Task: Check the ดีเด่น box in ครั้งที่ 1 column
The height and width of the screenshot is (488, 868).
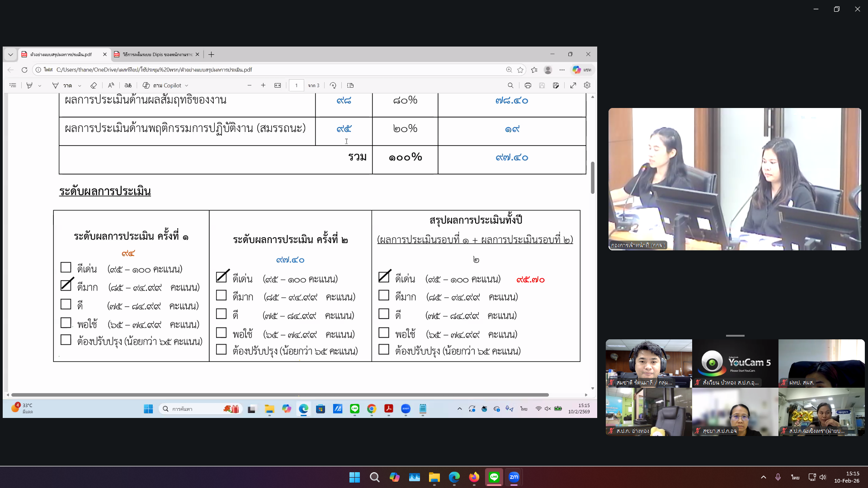Action: (66, 268)
